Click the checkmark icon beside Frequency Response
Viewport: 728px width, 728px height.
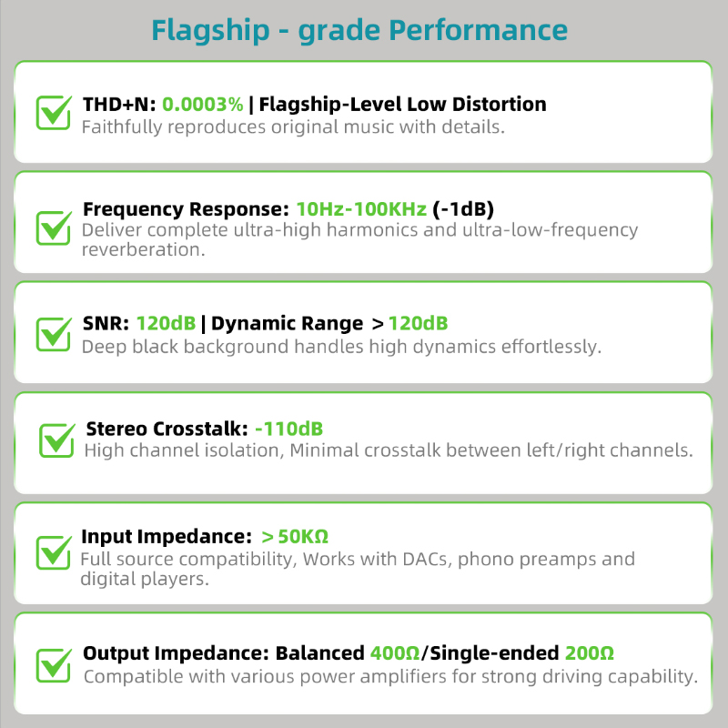(x=54, y=227)
